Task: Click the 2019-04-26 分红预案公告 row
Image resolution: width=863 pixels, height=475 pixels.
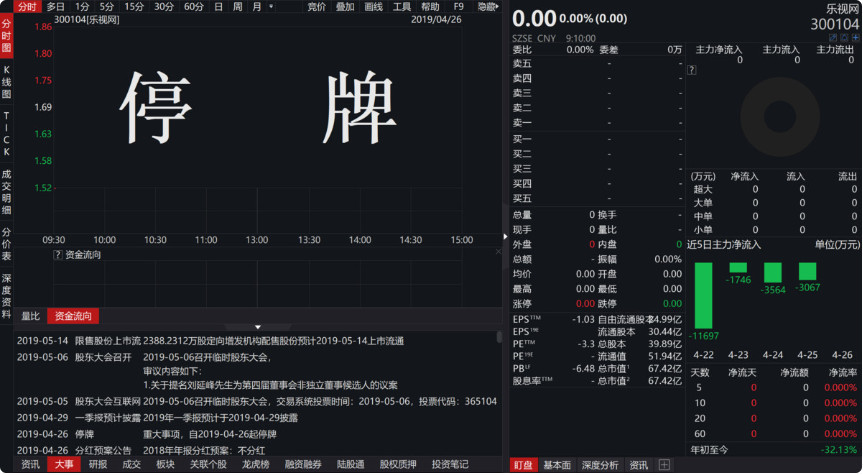Action: pos(257,451)
